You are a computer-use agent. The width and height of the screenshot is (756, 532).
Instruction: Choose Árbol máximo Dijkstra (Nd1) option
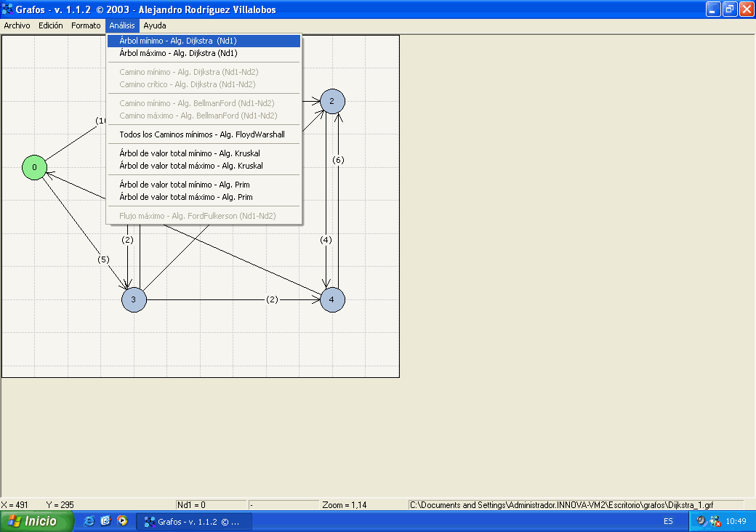pyautogui.click(x=178, y=53)
